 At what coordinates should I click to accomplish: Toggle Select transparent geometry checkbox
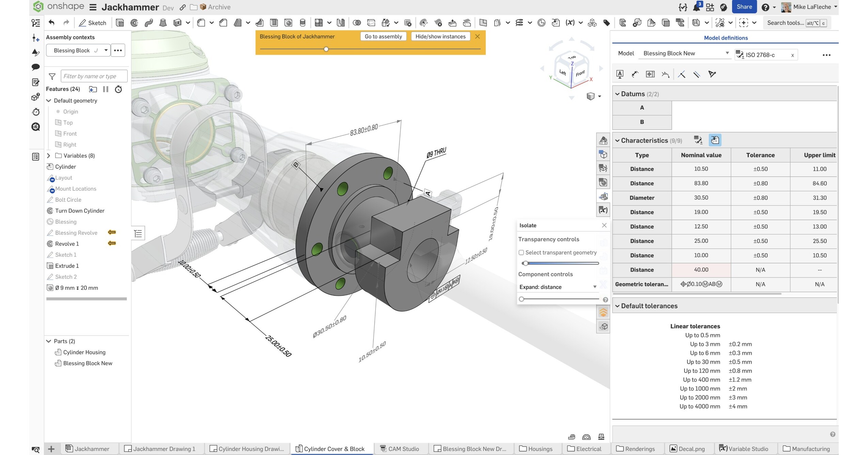pyautogui.click(x=521, y=253)
